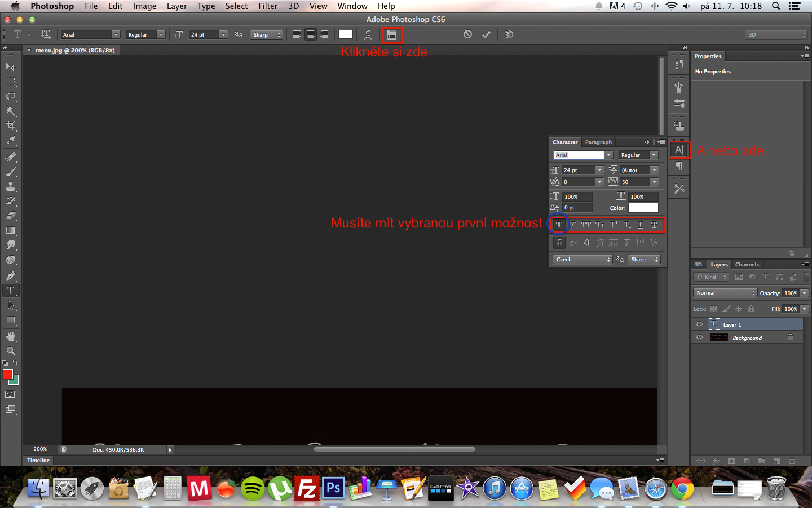The image size is (812, 508).
Task: Open the Normal blend mode dropdown
Action: point(725,293)
